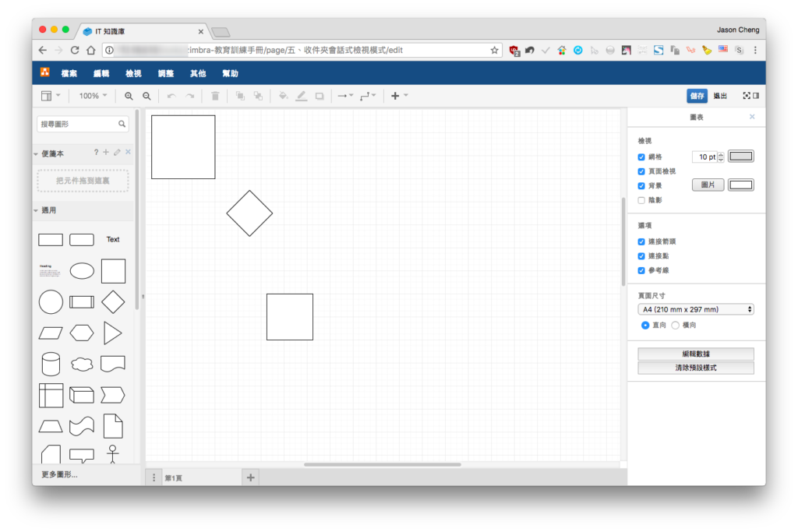
Task: Open the 調整 arrange menu
Action: click(x=166, y=73)
